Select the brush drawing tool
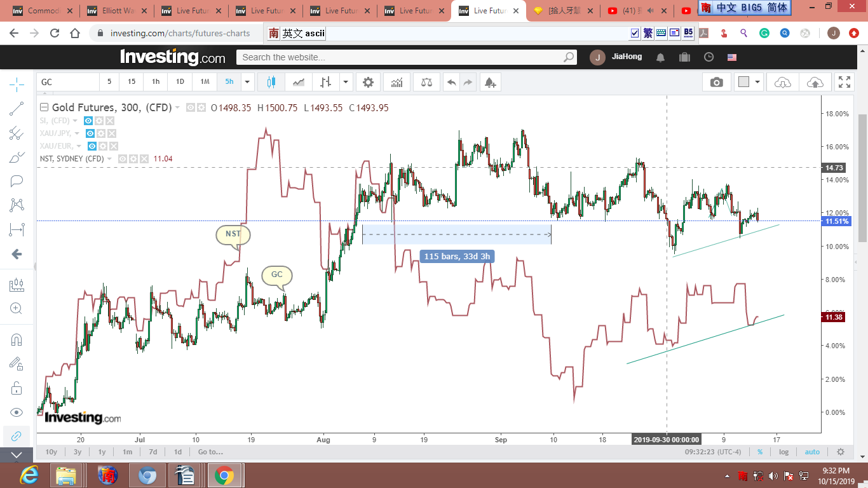This screenshot has width=868, height=488. coord(17,158)
